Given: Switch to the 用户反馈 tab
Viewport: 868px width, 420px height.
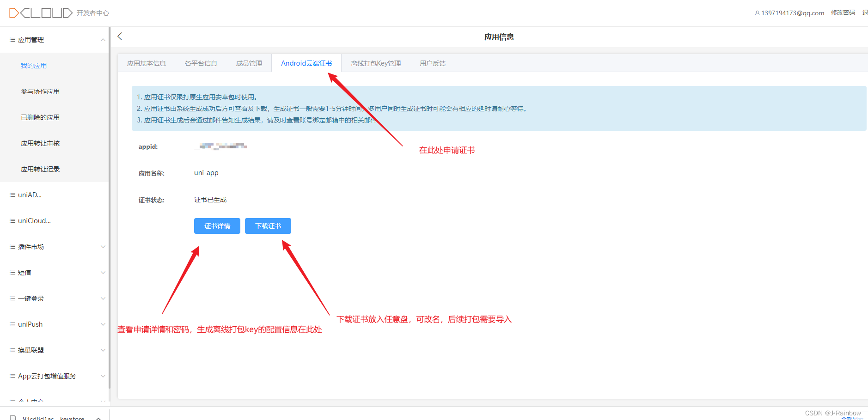Looking at the screenshot, I should coord(433,63).
